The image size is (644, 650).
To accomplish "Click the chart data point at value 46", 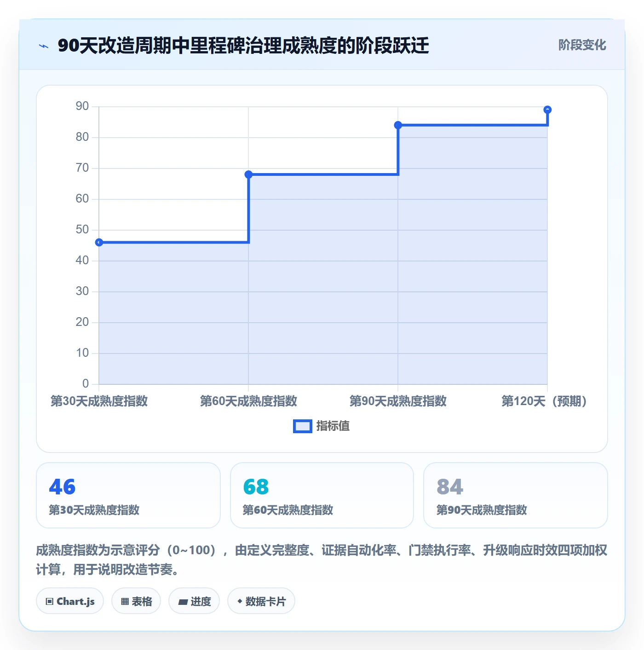I will tap(99, 243).
